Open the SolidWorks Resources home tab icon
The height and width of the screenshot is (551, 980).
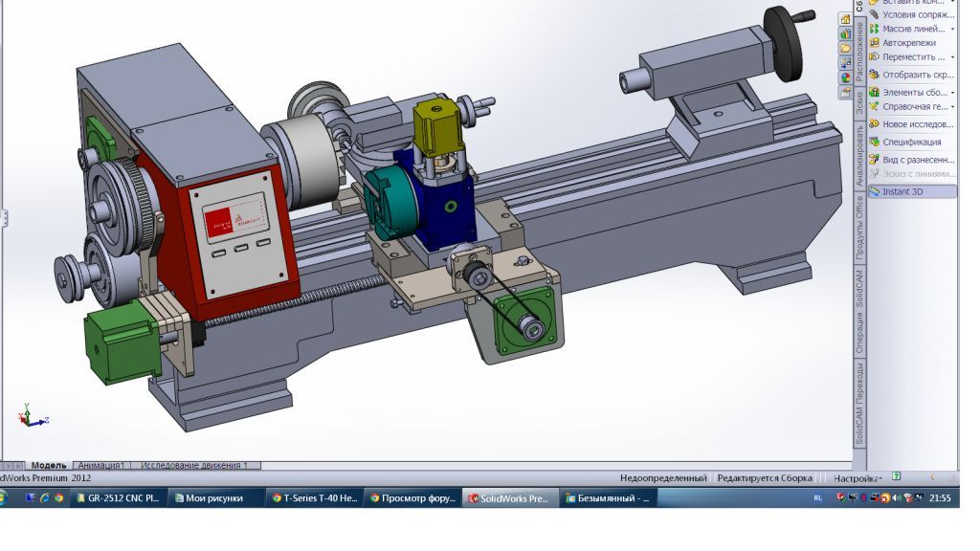pyautogui.click(x=845, y=19)
